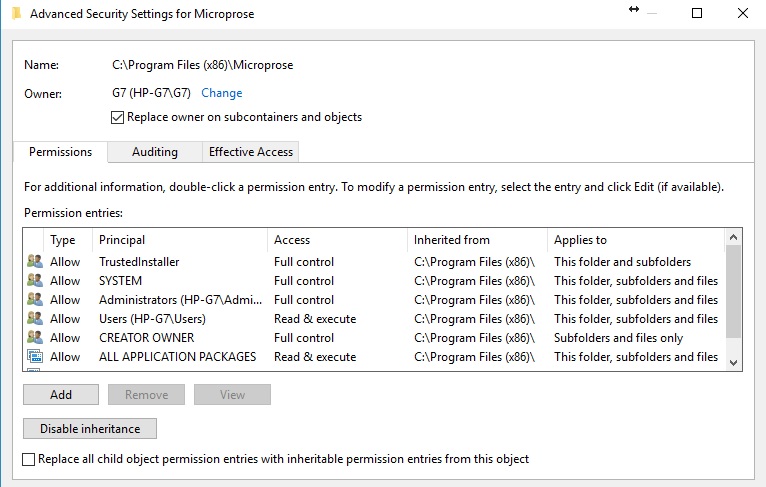Switch to the Permissions tab
The width and height of the screenshot is (766, 487).
coord(60,152)
